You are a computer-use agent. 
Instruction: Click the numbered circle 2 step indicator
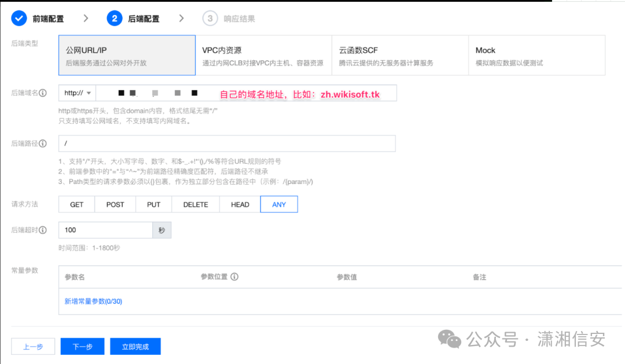[115, 18]
